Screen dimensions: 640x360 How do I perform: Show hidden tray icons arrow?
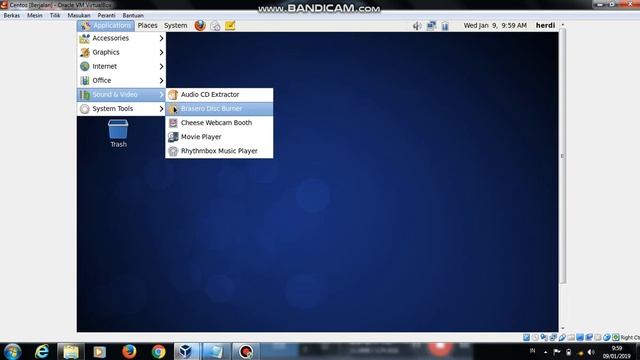[x=545, y=352]
